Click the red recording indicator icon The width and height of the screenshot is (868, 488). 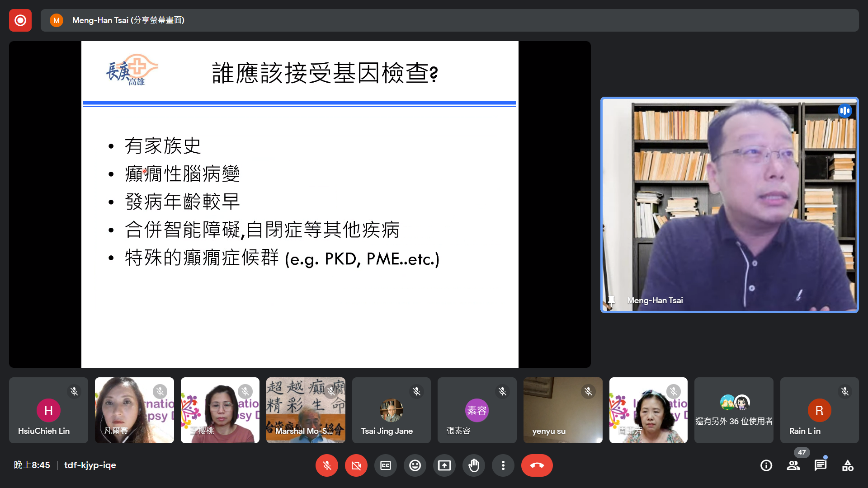[20, 20]
